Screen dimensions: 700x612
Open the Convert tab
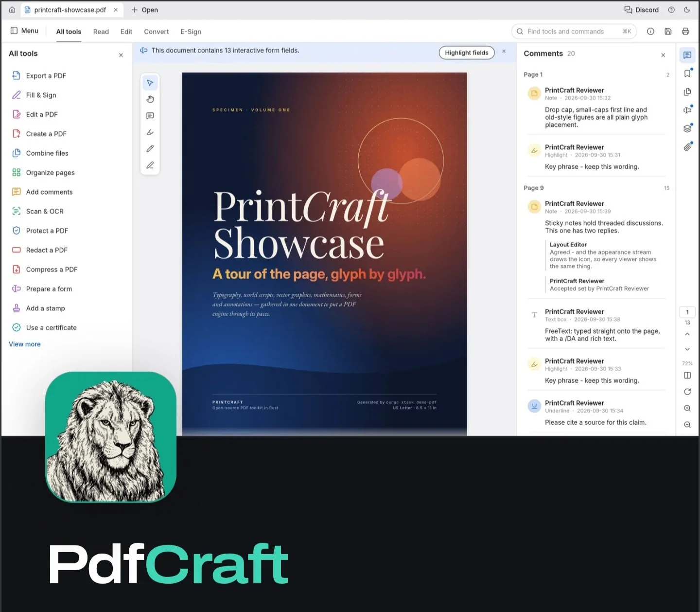coord(157,32)
